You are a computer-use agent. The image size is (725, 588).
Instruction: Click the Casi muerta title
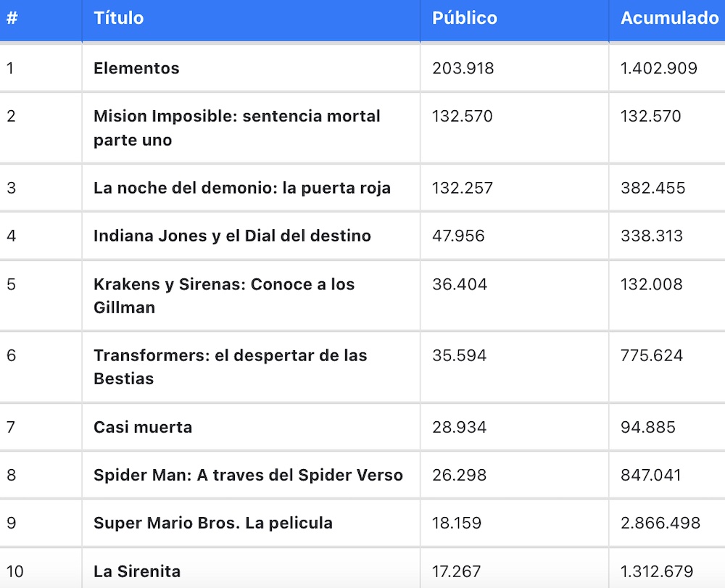pyautogui.click(x=143, y=427)
